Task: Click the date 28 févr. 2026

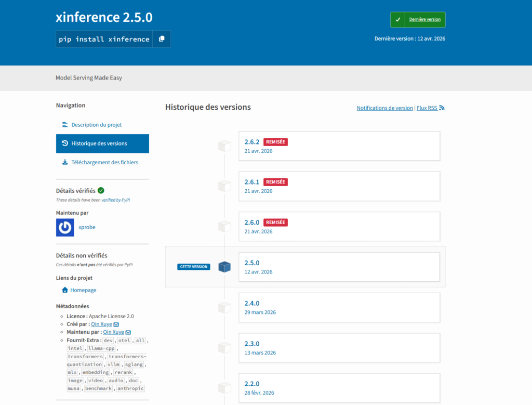Action: (x=259, y=393)
